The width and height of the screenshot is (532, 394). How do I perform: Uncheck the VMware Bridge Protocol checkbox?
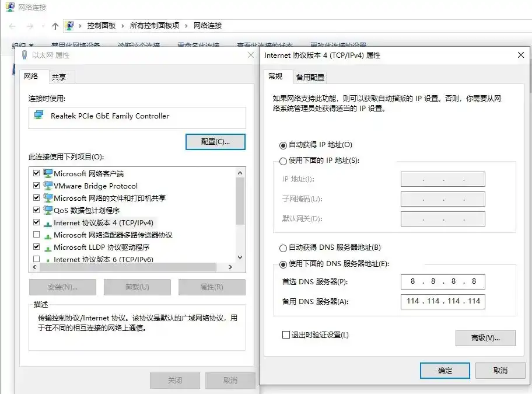(x=36, y=186)
